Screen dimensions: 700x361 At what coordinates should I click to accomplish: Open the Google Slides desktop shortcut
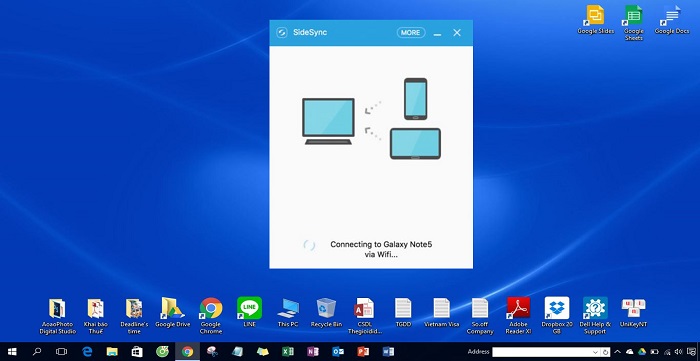(x=596, y=20)
